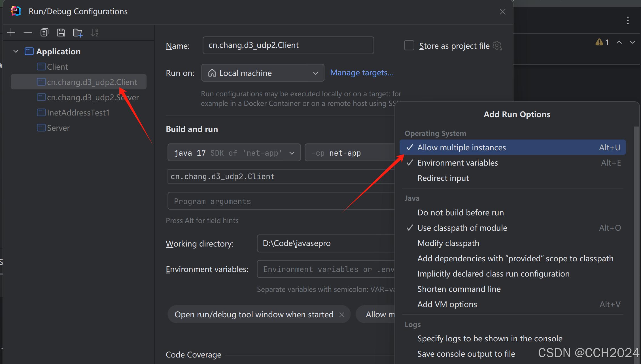Select Add VM options menu entry
The height and width of the screenshot is (364, 641).
click(447, 304)
